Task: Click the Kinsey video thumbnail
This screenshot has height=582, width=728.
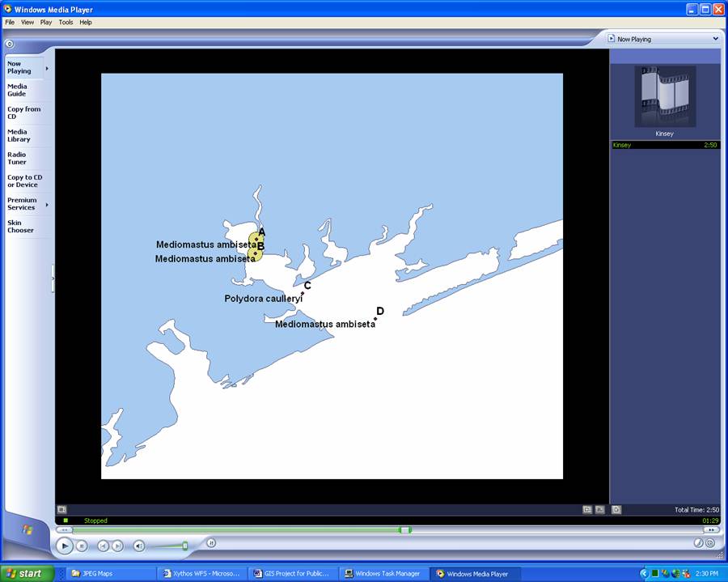Action: 664,96
